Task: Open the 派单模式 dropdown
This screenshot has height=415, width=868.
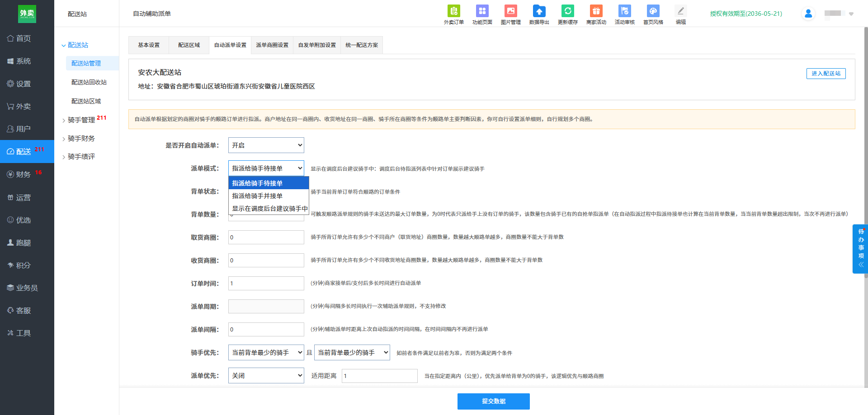Action: (x=266, y=168)
